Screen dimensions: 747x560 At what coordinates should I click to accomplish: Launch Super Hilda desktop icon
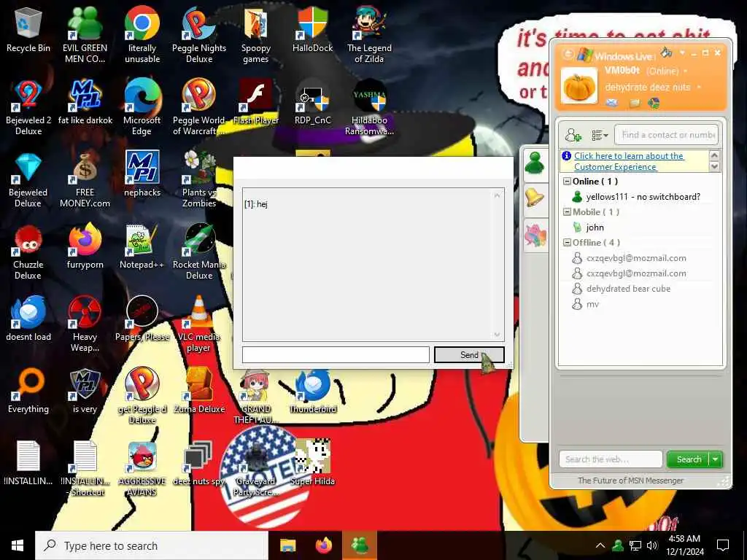point(312,463)
